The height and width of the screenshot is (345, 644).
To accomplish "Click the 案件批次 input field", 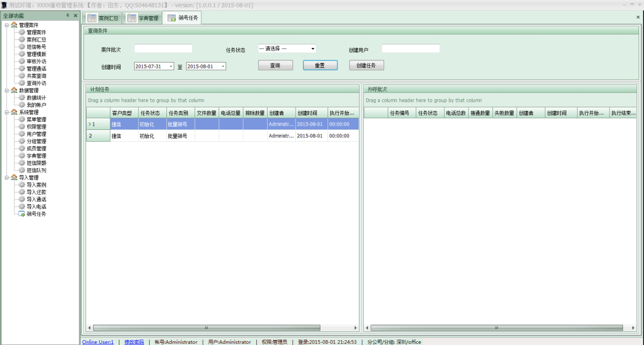I will click(163, 49).
